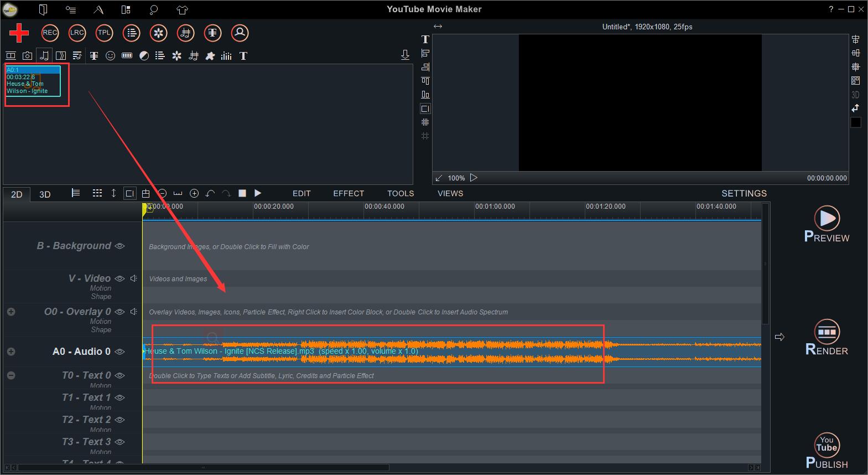The image size is (868, 475).
Task: Open the audio spectrum bars tab
Action: tap(227, 55)
